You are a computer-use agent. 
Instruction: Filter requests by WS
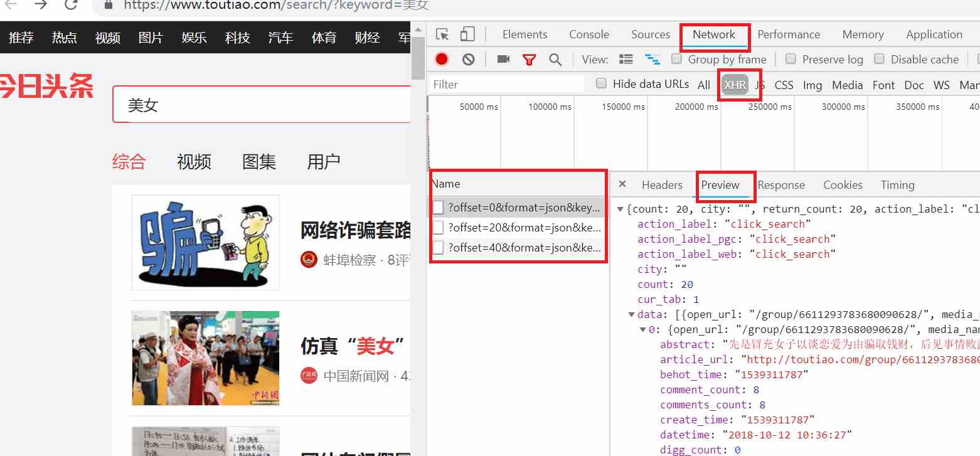coord(942,85)
